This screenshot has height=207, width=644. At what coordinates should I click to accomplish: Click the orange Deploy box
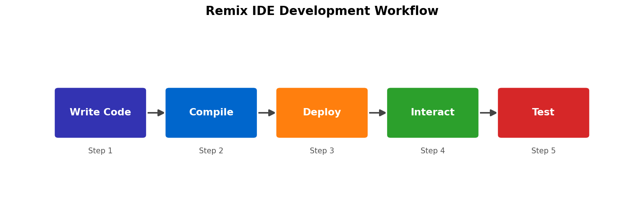(x=322, y=113)
